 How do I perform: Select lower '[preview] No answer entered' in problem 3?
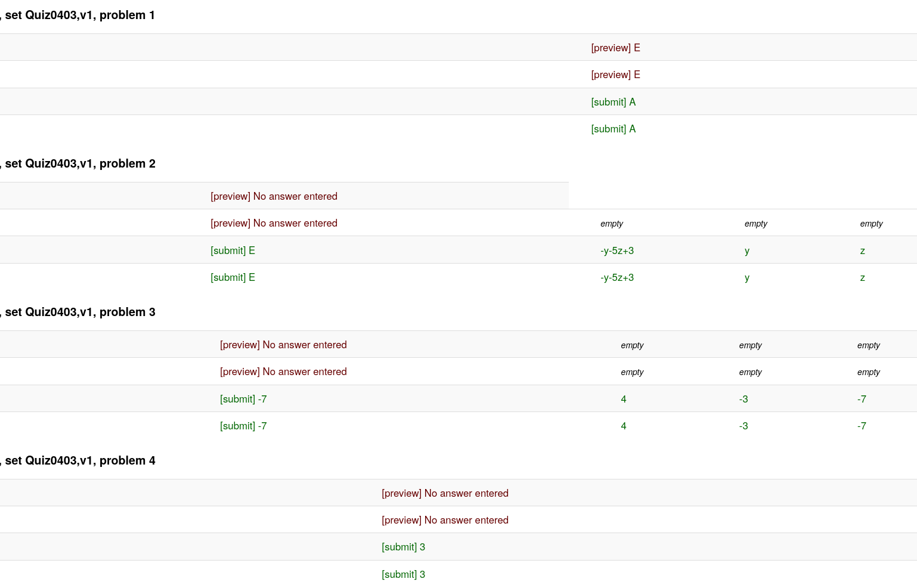(283, 372)
